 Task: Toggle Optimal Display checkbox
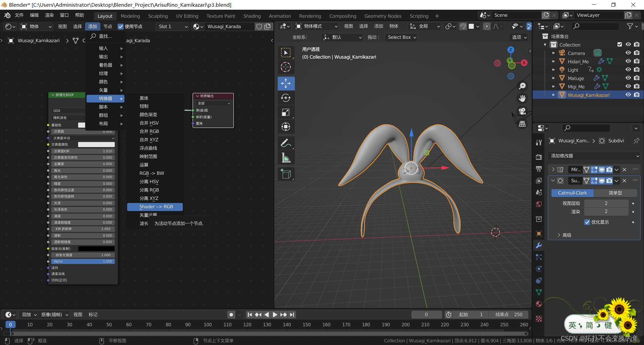click(x=587, y=222)
